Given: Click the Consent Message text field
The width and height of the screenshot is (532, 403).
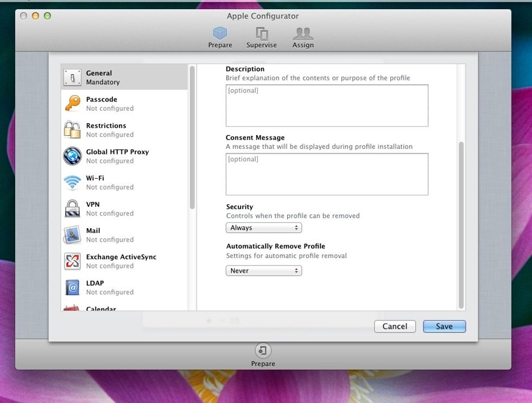Looking at the screenshot, I should 327,174.
